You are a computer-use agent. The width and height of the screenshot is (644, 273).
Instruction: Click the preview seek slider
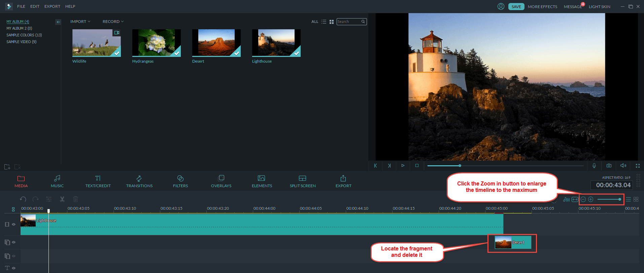click(506, 166)
